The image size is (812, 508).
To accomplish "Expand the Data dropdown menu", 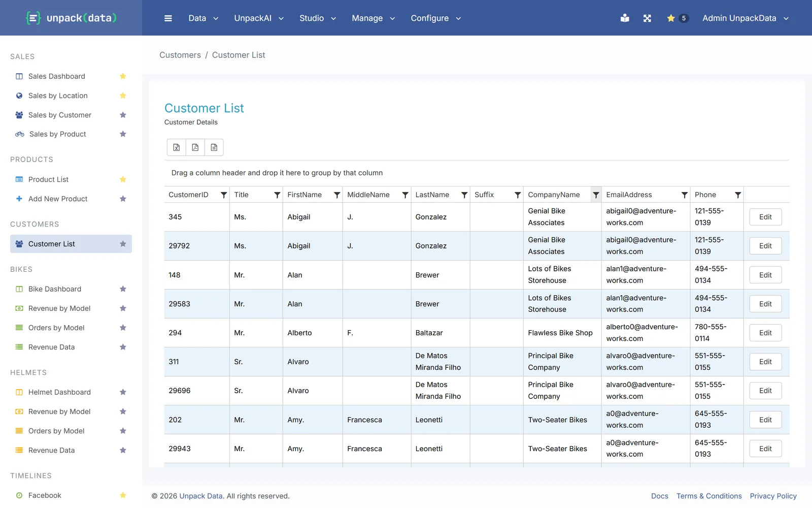I will pyautogui.click(x=204, y=18).
